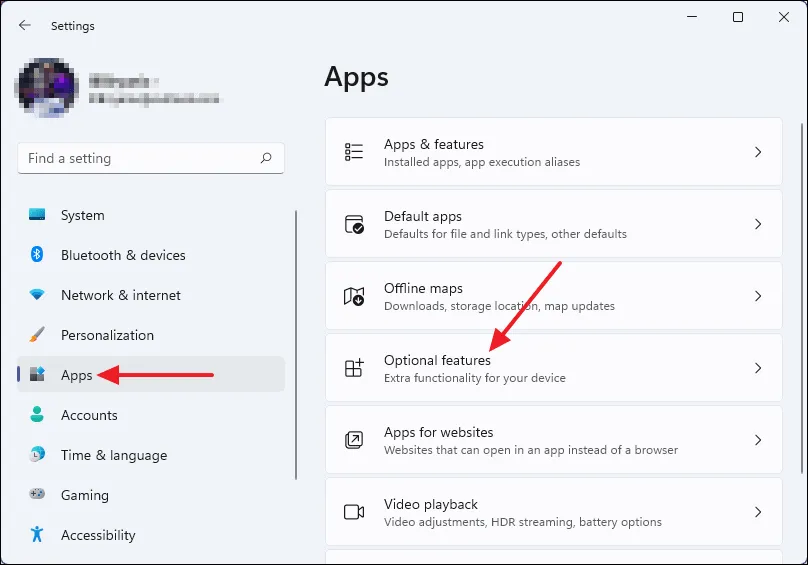The height and width of the screenshot is (565, 808).
Task: Click the Bluetooth & devices icon
Action: coord(37,255)
